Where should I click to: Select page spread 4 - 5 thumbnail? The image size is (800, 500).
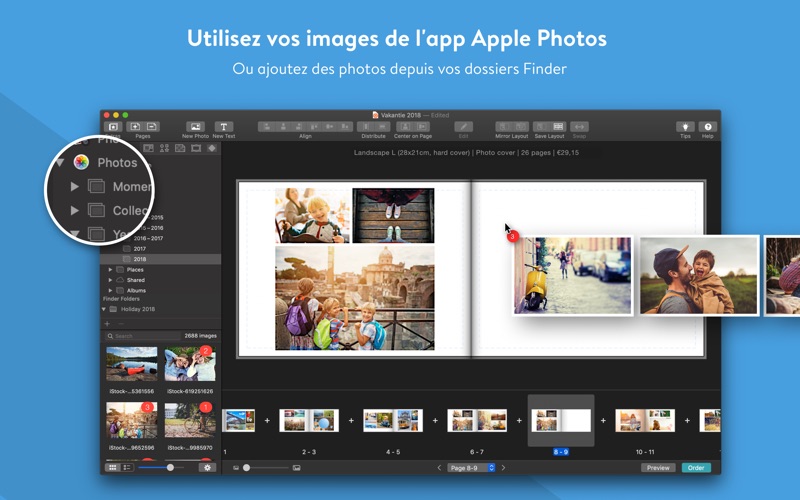click(393, 420)
